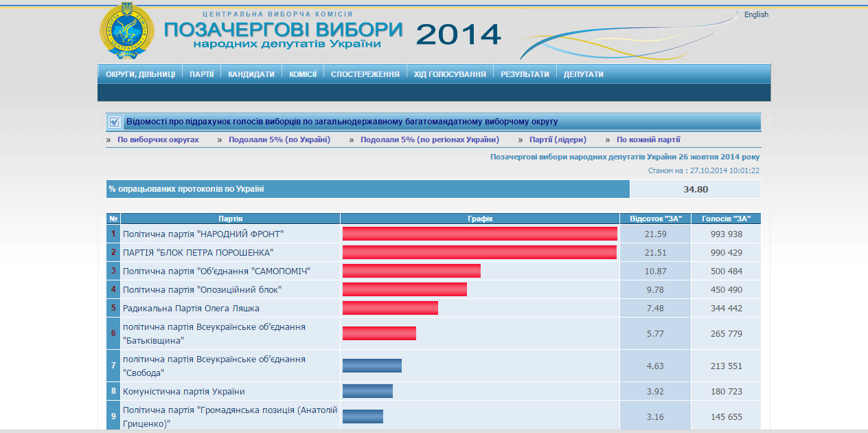Click the Відомості про підрахунок голосів виборців heading
Screen dimensions: 868x433
pyautogui.click(x=342, y=122)
